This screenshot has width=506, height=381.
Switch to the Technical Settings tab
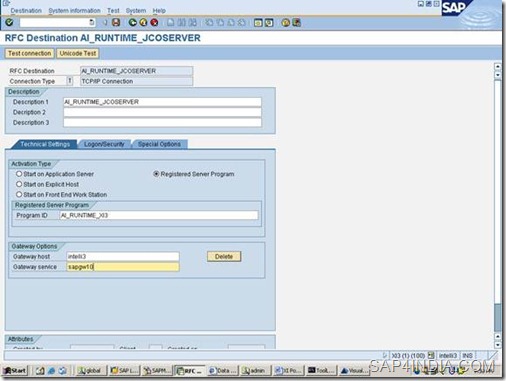pos(45,144)
